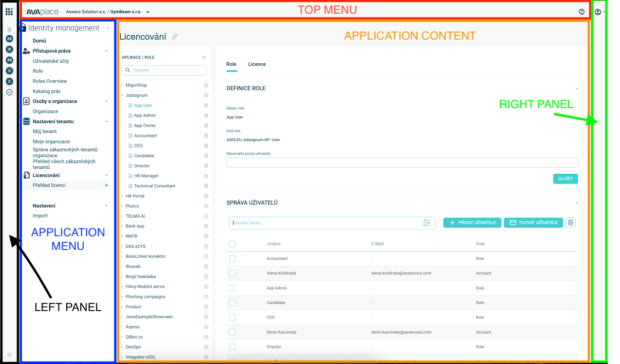The height and width of the screenshot is (364, 620).
Task: Select HR Manager role in tree
Action: (146, 176)
